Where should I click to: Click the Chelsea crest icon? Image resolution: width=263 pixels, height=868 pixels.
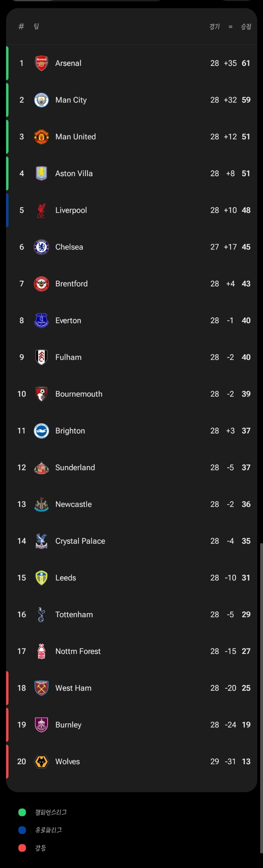click(x=41, y=247)
